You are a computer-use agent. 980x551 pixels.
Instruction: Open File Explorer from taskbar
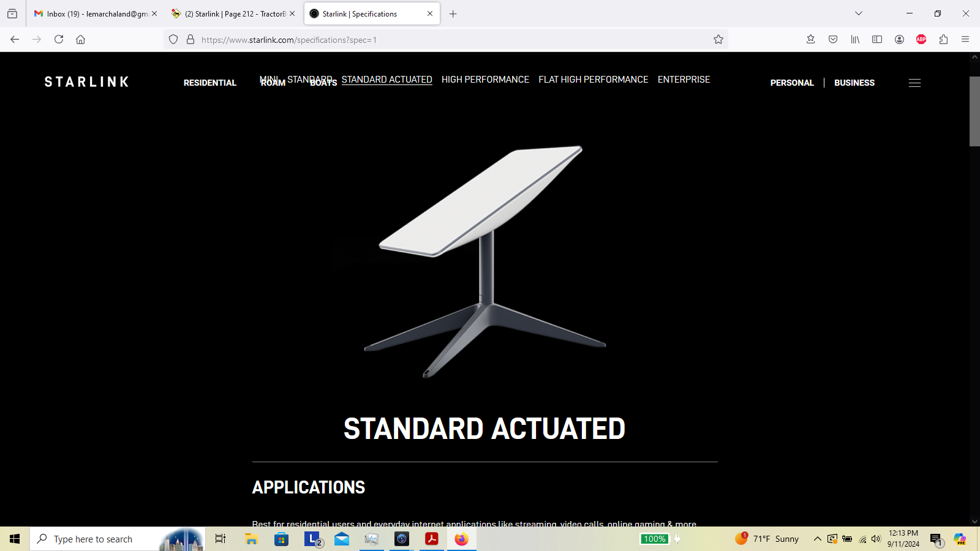coord(251,539)
